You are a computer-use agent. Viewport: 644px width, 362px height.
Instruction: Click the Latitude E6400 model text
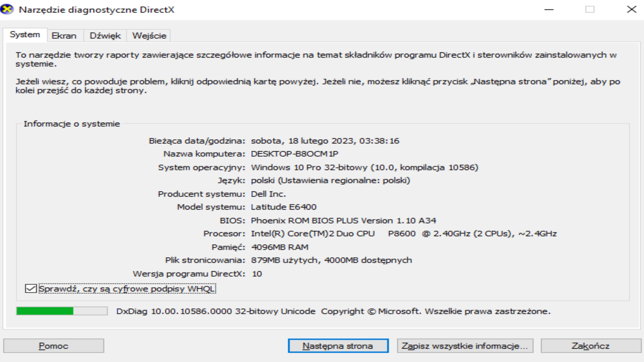tap(283, 207)
